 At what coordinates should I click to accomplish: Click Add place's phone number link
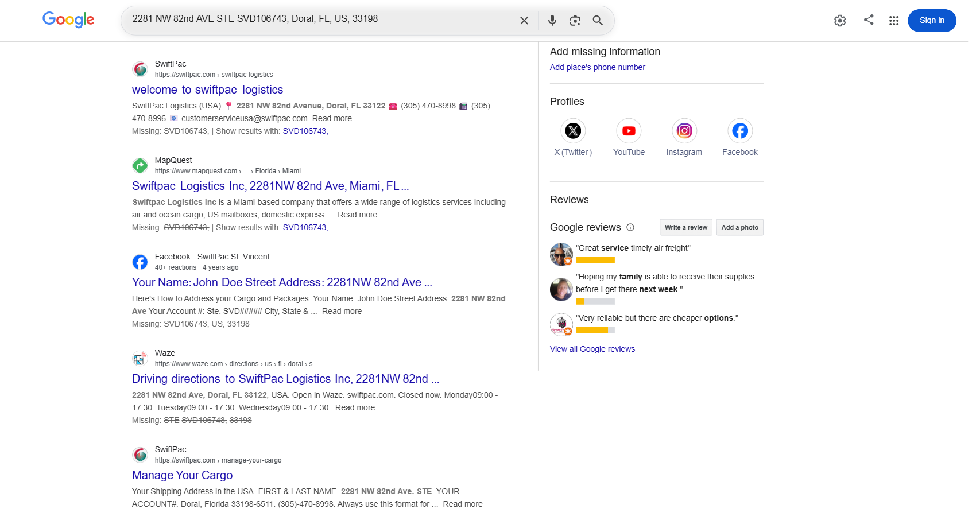598,67
